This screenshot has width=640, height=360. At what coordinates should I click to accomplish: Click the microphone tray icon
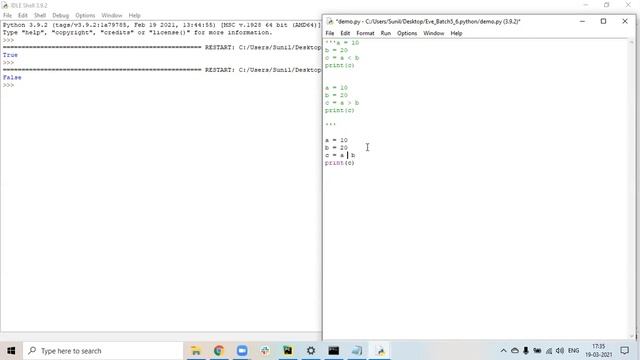tap(526, 351)
